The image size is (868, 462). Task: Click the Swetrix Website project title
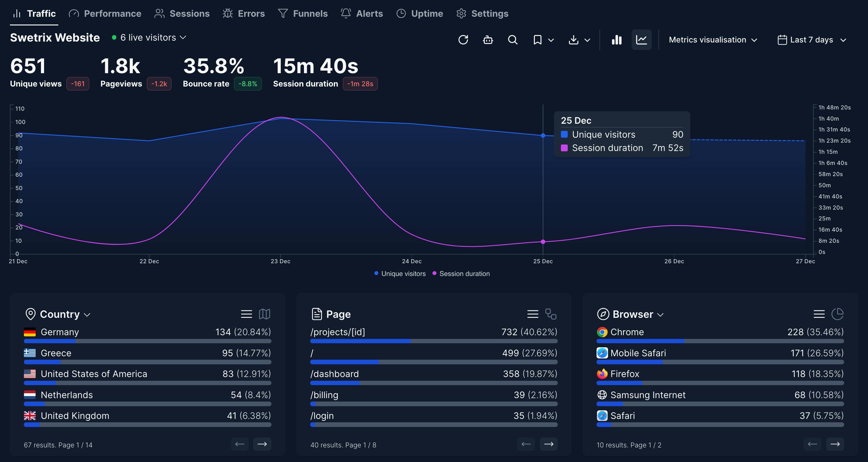[x=55, y=38]
